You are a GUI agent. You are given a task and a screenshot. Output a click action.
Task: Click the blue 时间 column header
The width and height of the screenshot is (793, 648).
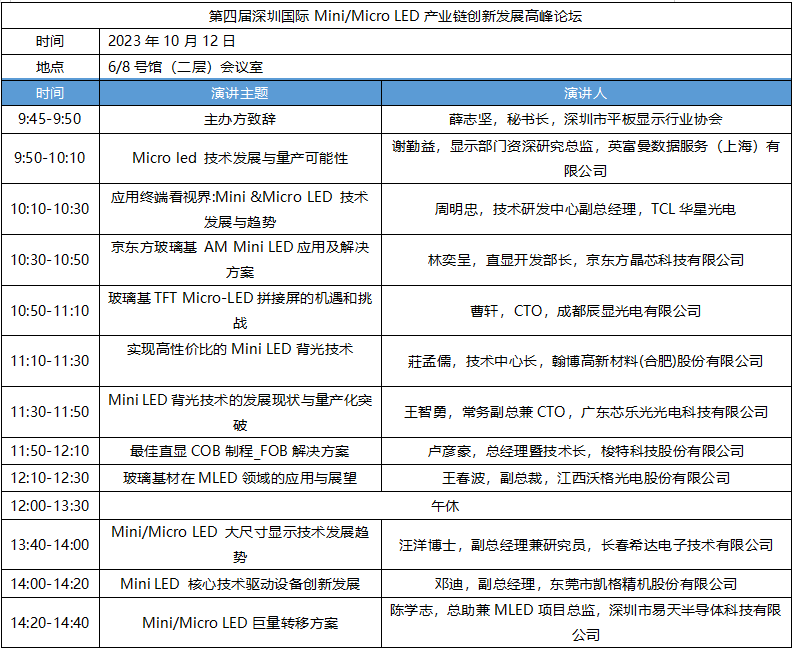pyautogui.click(x=50, y=93)
